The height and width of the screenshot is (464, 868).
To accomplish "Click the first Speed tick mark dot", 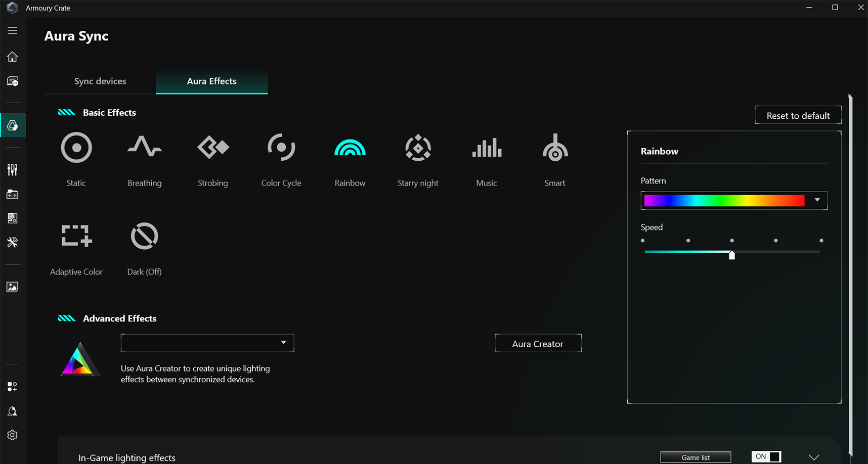I will 643,241.
